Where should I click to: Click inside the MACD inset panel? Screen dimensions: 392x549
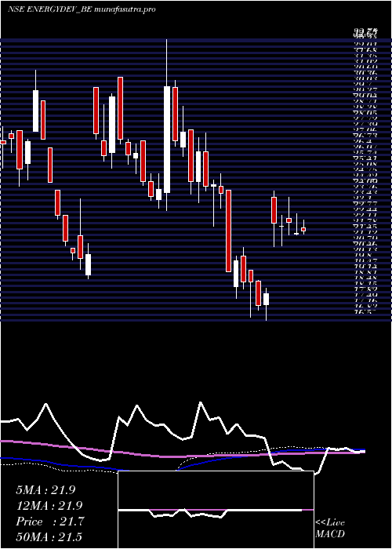tap(216, 510)
